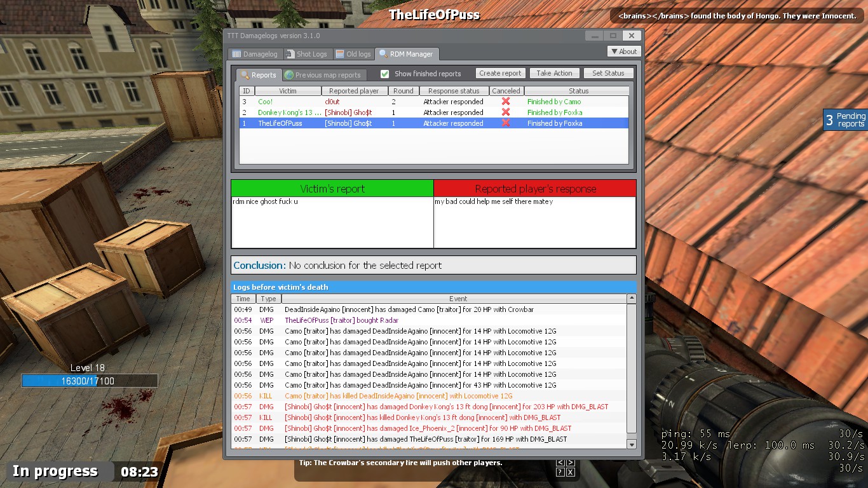Sort reports by ID column header

point(247,91)
